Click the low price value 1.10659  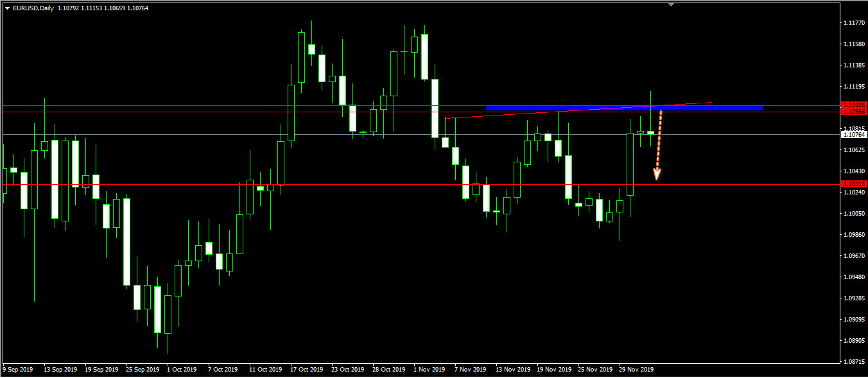[115, 8]
